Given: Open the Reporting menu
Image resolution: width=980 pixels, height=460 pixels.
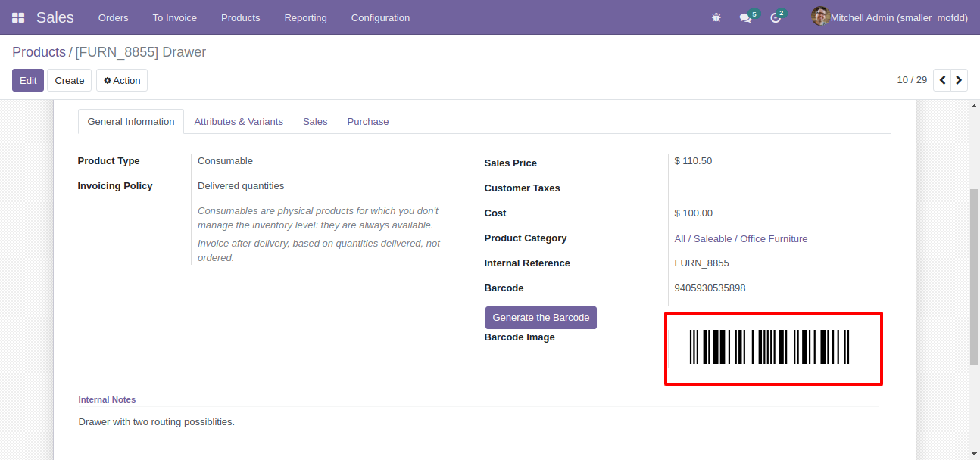Looking at the screenshot, I should point(306,17).
